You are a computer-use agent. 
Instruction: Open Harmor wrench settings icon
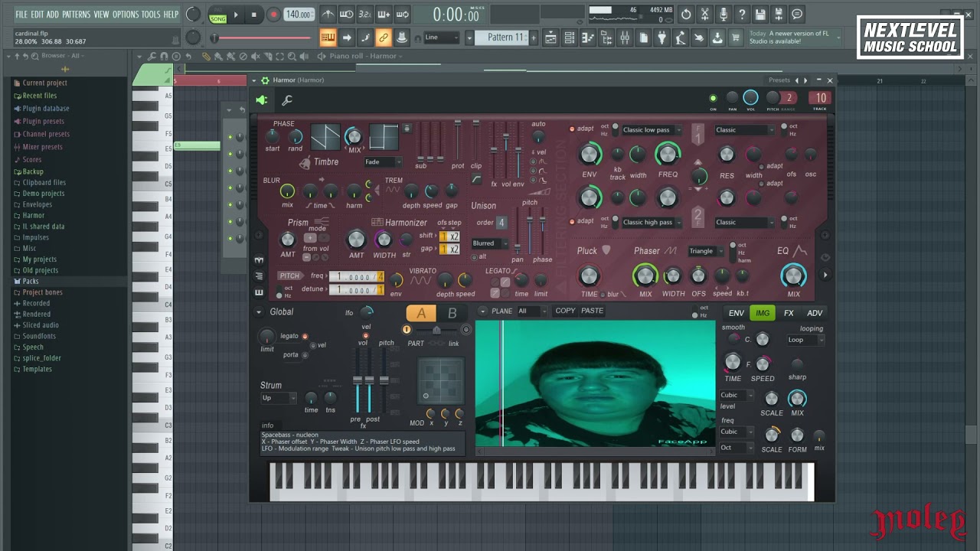287,100
